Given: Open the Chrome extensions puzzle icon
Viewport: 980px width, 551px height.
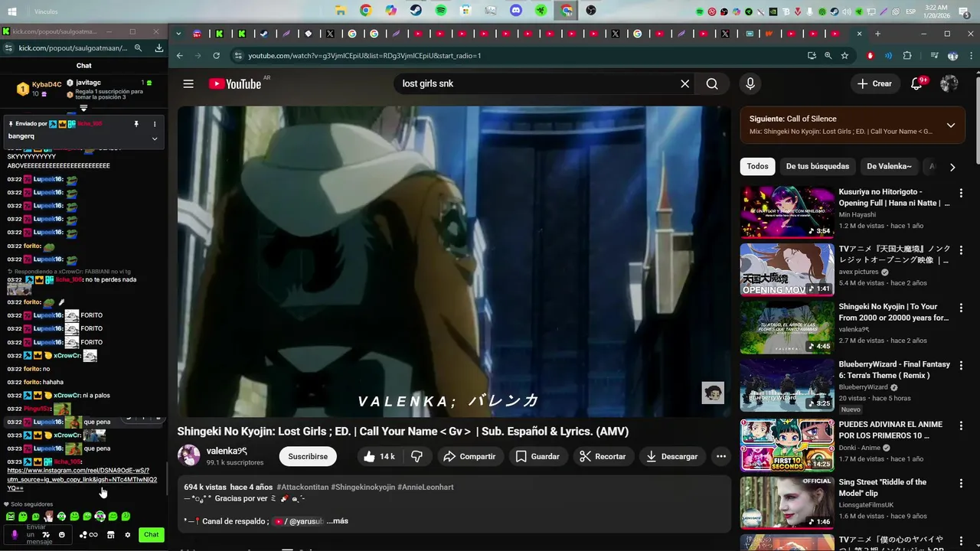Looking at the screenshot, I should [x=907, y=55].
